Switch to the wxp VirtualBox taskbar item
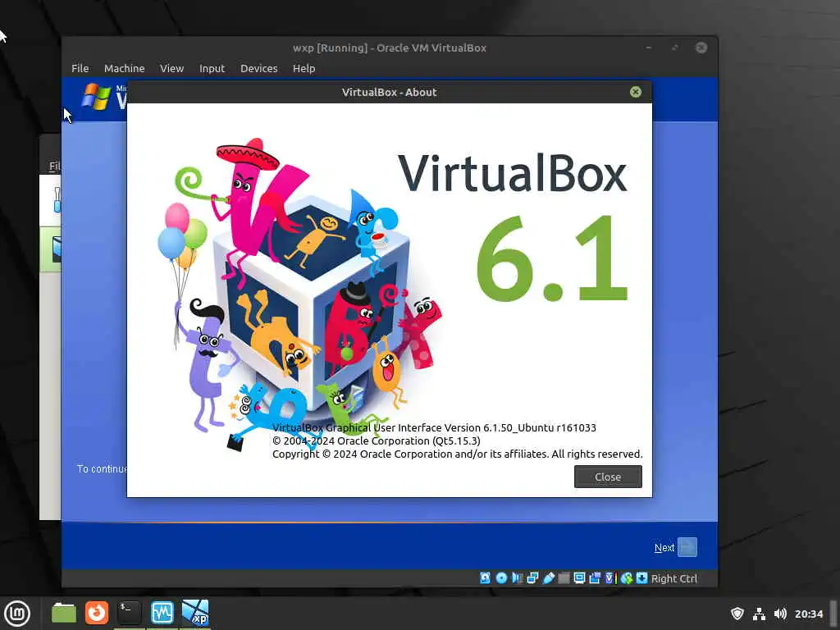This screenshot has width=840, height=630. pos(195,613)
